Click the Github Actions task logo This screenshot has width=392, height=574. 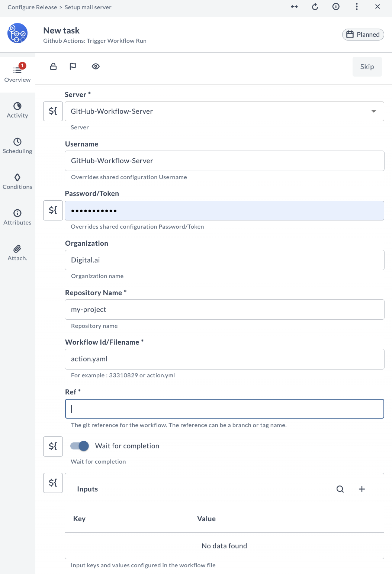[x=17, y=33]
